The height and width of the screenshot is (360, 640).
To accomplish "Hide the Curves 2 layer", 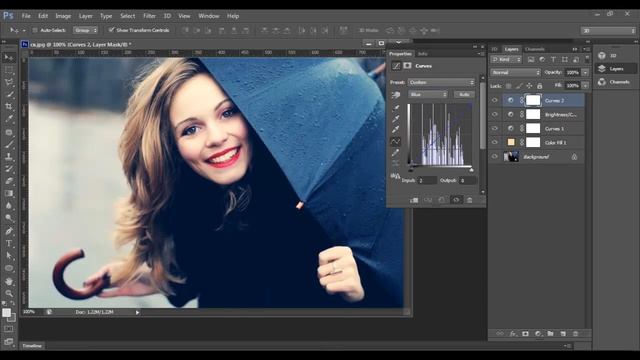I will [x=495, y=100].
